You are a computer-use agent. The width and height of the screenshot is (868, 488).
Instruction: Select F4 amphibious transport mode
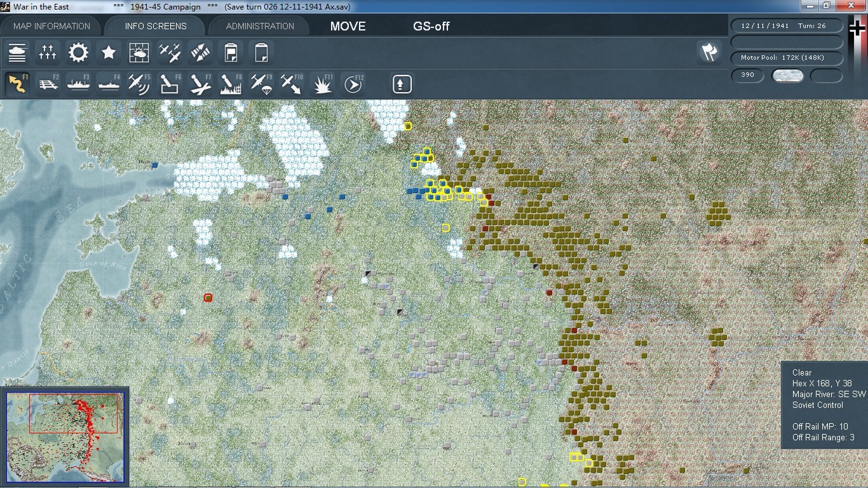pyautogui.click(x=109, y=84)
